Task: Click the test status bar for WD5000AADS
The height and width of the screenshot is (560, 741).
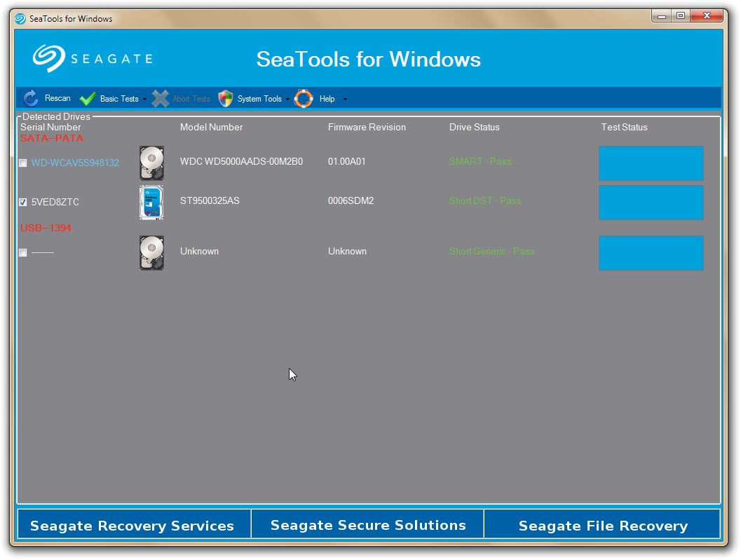Action: pyautogui.click(x=651, y=163)
